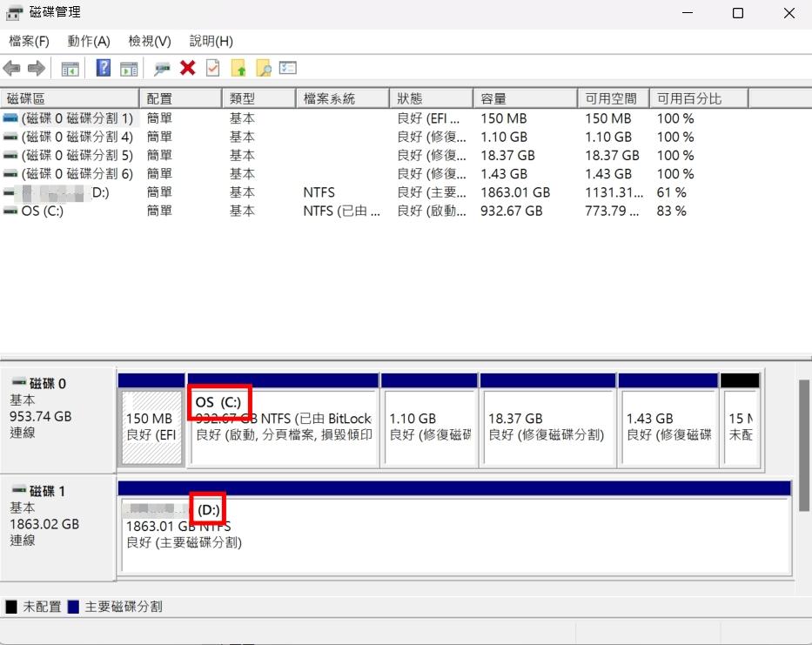Click the connect disk toolbar icon
This screenshot has width=812, height=645.
pos(162,68)
